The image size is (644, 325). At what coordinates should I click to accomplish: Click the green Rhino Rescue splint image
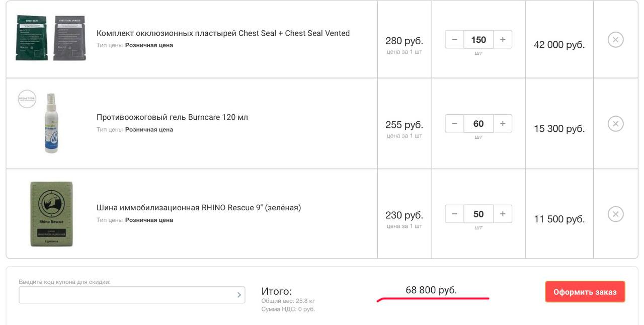point(51,214)
